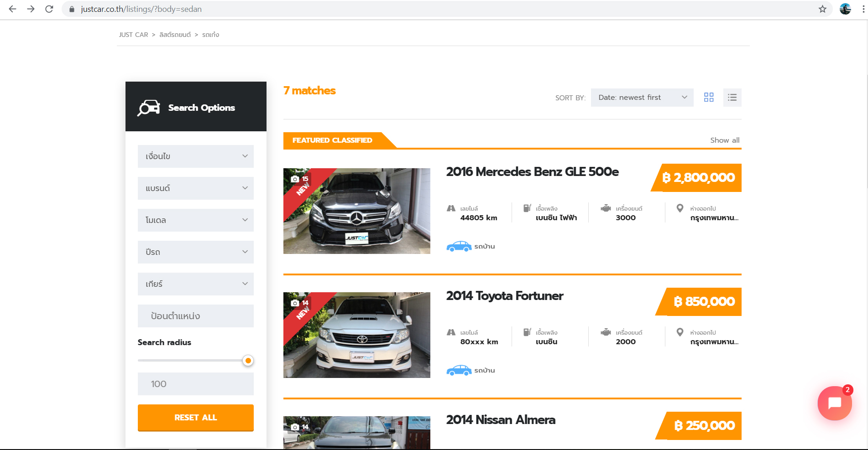Go back with the browser back arrow
Image resolution: width=868 pixels, height=450 pixels.
(x=12, y=9)
